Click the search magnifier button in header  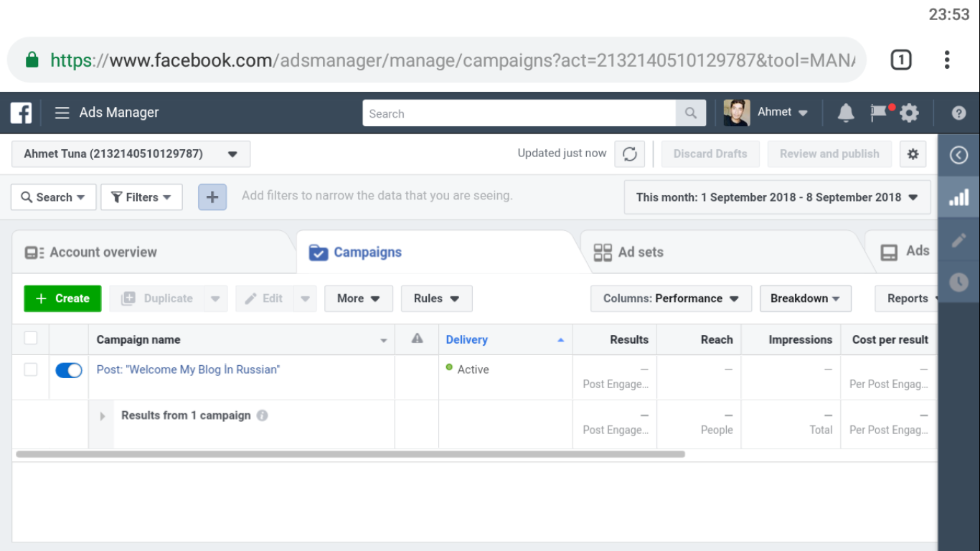[691, 113]
